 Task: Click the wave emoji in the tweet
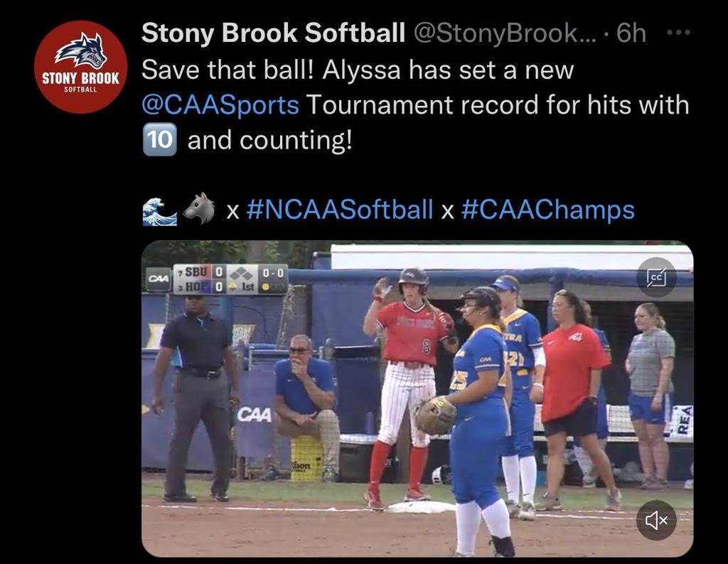(160, 210)
